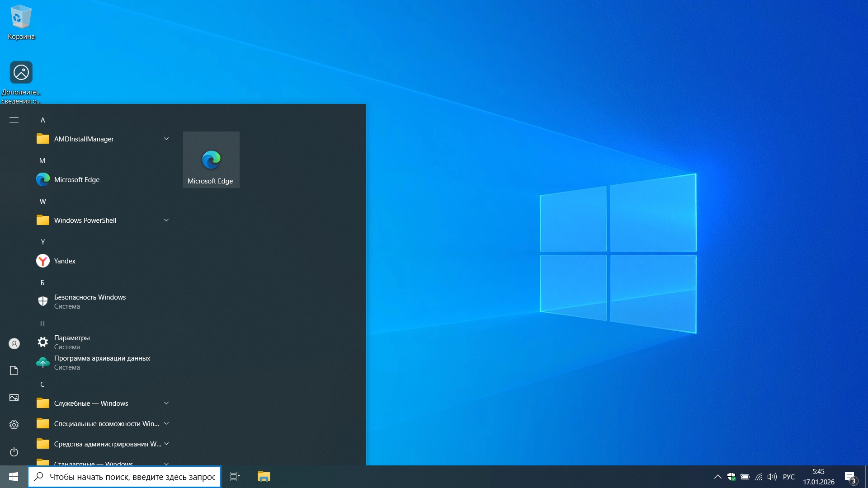Launch Yandex from the app list

click(64, 261)
